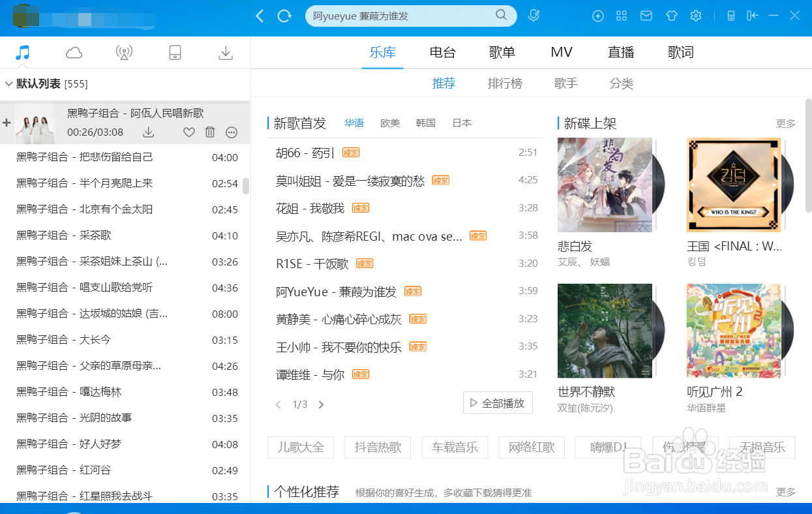Select 分类 sub-tab
The width and height of the screenshot is (812, 514).
622,83
